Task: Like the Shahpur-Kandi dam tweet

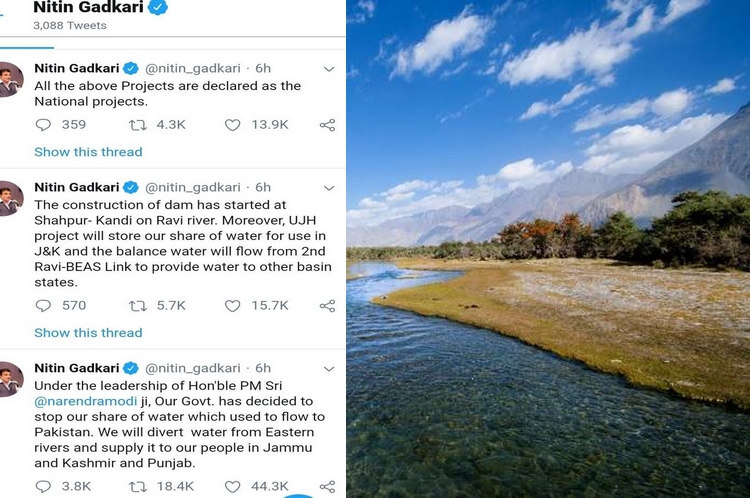Action: 232,306
